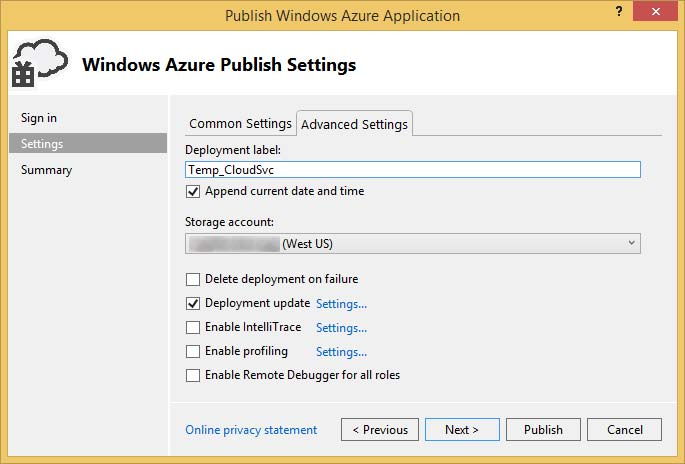The image size is (685, 464).
Task: Toggle the Deployment update checkbox
Action: click(194, 303)
